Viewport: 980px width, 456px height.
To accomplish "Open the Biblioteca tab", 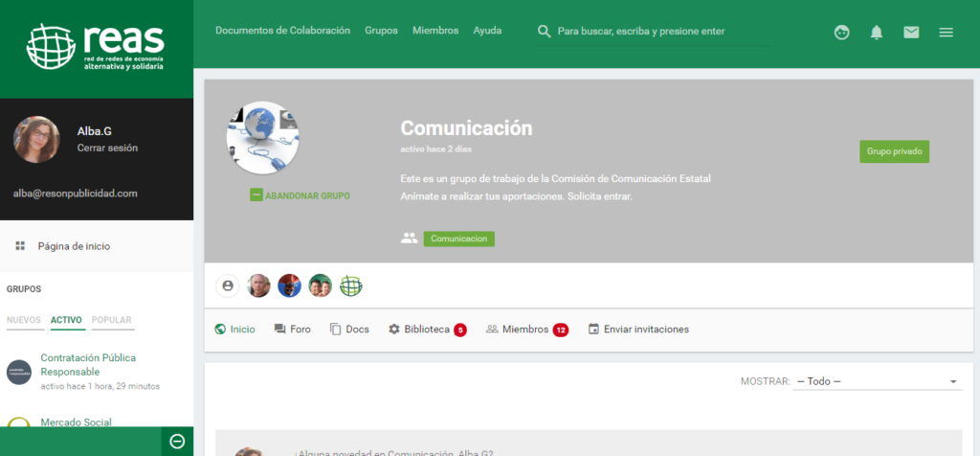I will (x=427, y=330).
